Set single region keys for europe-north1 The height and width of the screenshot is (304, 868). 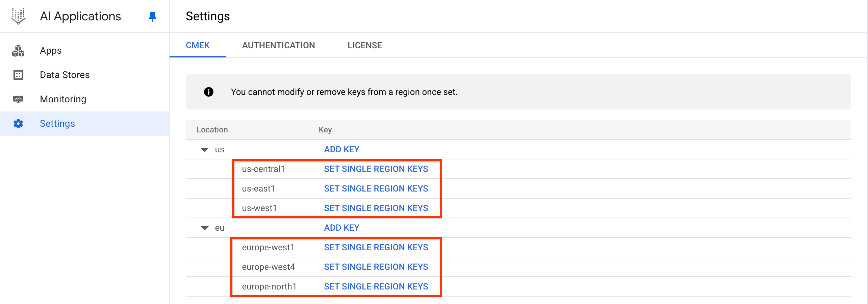[x=376, y=286]
